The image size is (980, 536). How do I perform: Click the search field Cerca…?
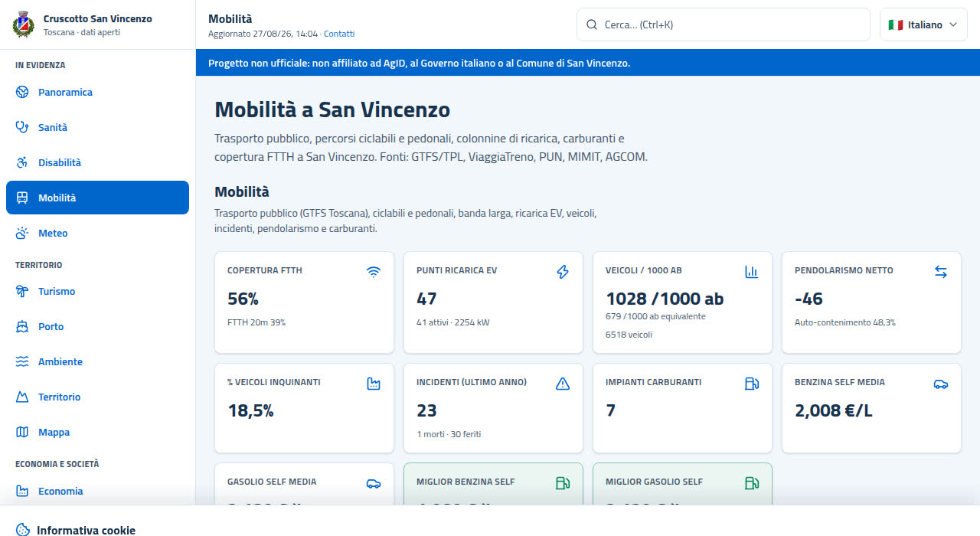tap(723, 25)
